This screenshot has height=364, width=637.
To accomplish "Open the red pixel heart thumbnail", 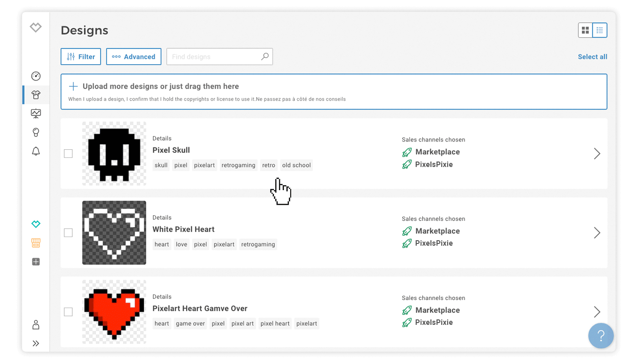I will pyautogui.click(x=114, y=312).
